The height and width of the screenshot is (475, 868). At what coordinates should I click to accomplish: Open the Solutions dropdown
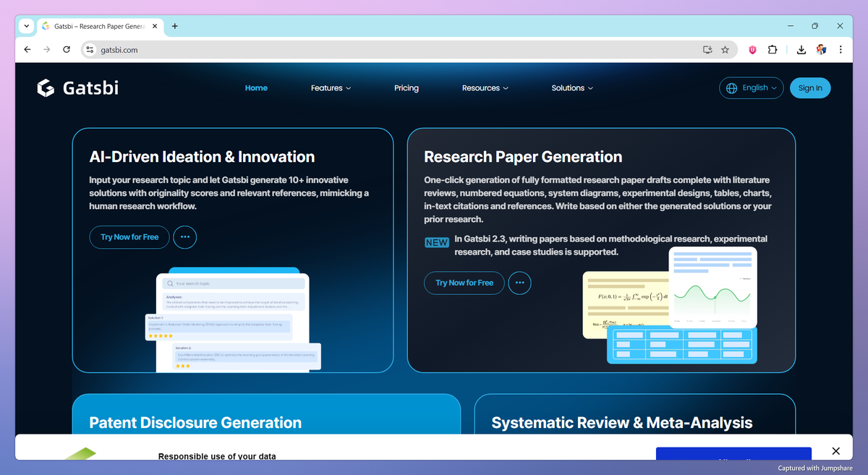(x=571, y=87)
